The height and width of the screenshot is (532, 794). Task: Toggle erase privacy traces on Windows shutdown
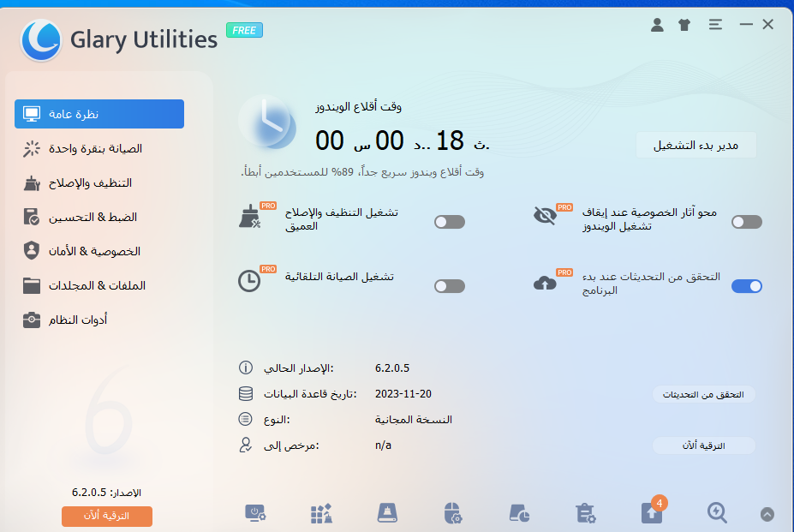[x=746, y=222]
